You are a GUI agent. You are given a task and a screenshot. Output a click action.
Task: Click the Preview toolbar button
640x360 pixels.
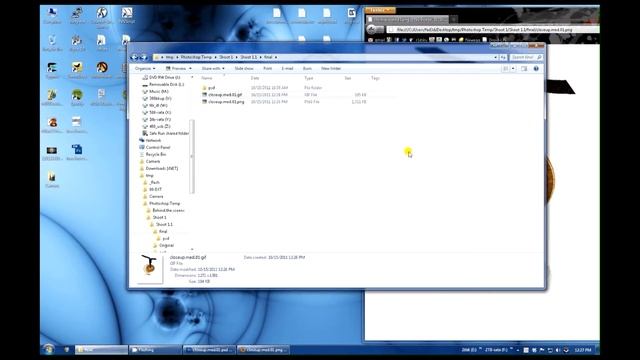click(x=176, y=69)
